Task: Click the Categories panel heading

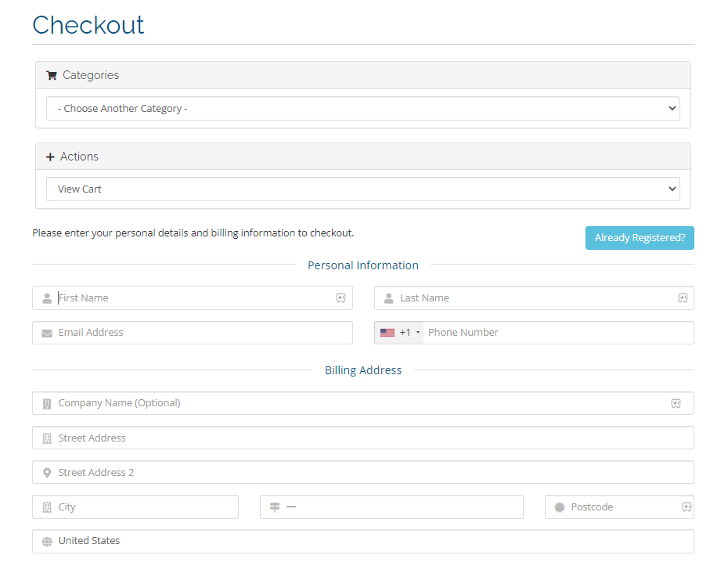Action: 363,75
